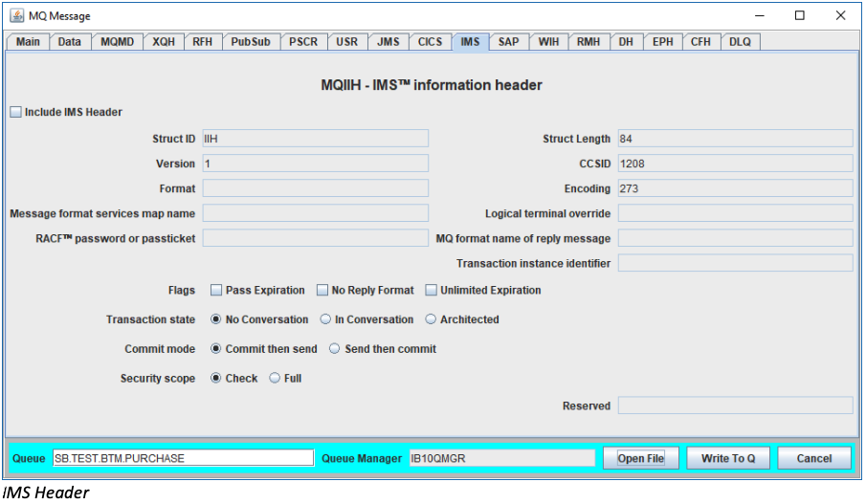
Task: Select the PSCR tab
Action: click(303, 42)
